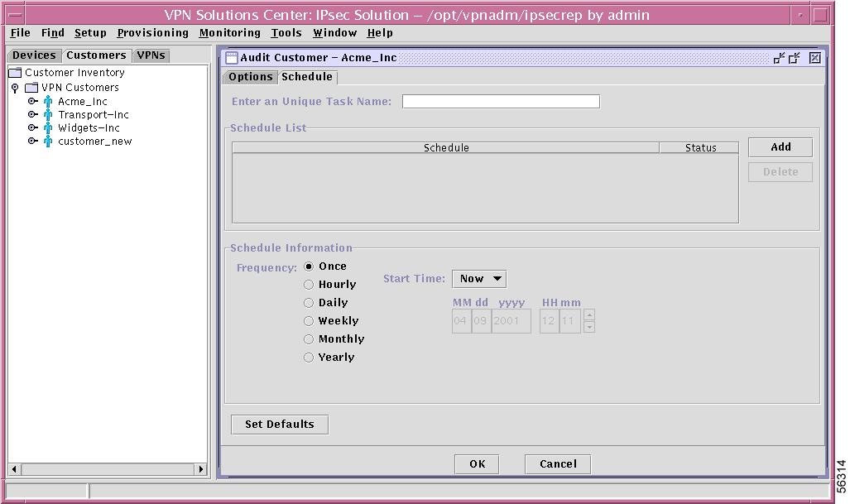Select the Daily frequency option
This screenshot has width=850, height=504.
coord(309,303)
